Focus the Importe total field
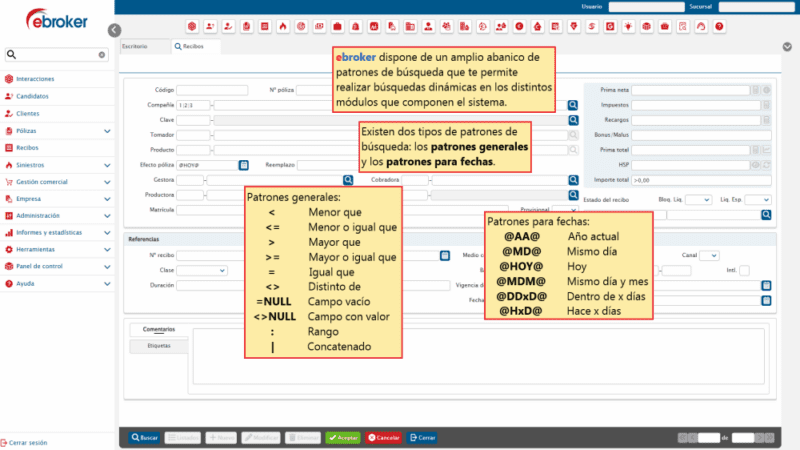 click(x=701, y=180)
